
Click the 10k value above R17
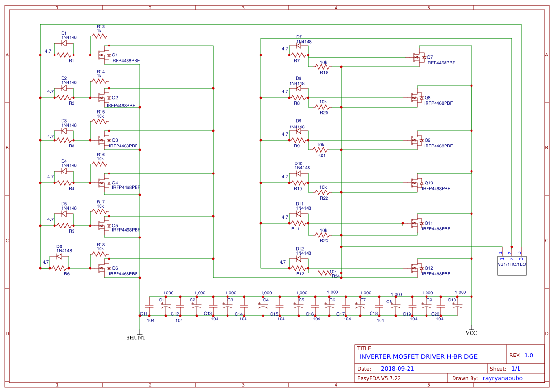(x=100, y=206)
